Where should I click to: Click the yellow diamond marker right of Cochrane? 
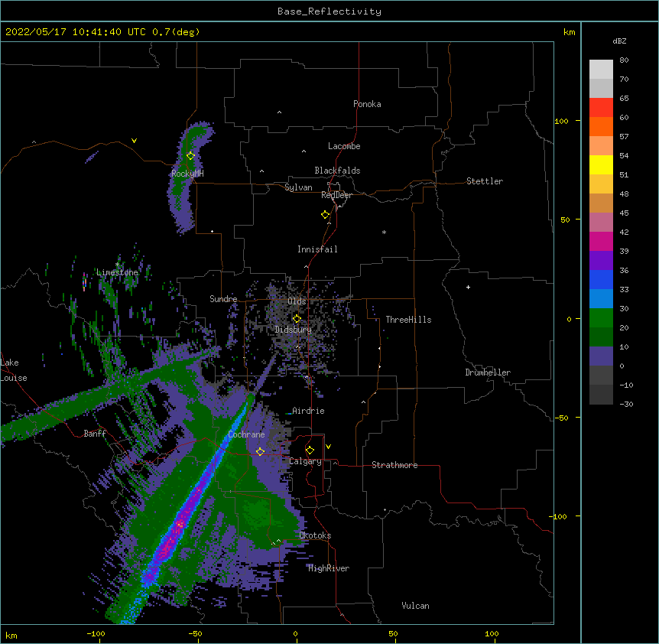coord(260,452)
